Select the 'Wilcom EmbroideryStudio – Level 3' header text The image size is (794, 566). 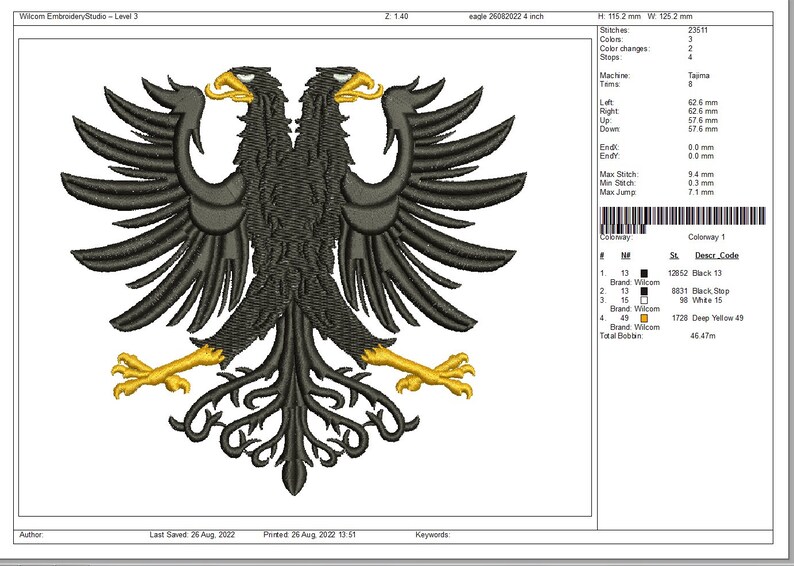pyautogui.click(x=78, y=16)
